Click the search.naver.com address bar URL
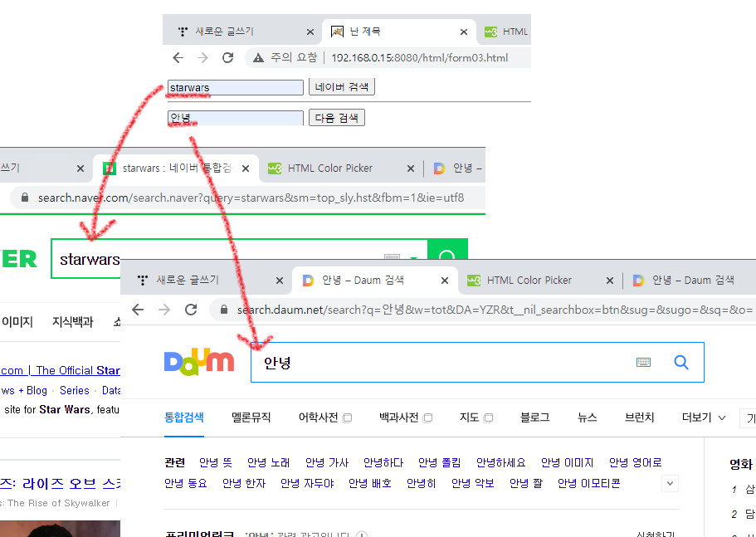Viewport: 756px width, 537px height. pos(251,198)
